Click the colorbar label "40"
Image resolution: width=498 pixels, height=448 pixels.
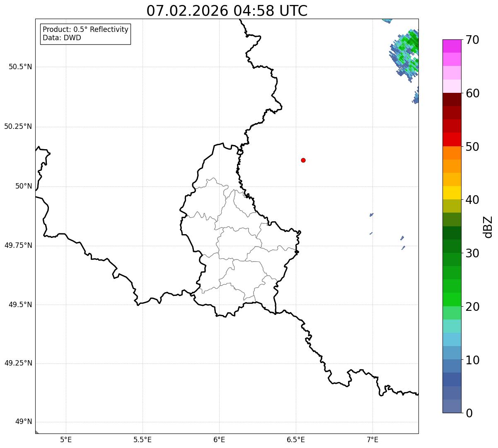coord(472,200)
